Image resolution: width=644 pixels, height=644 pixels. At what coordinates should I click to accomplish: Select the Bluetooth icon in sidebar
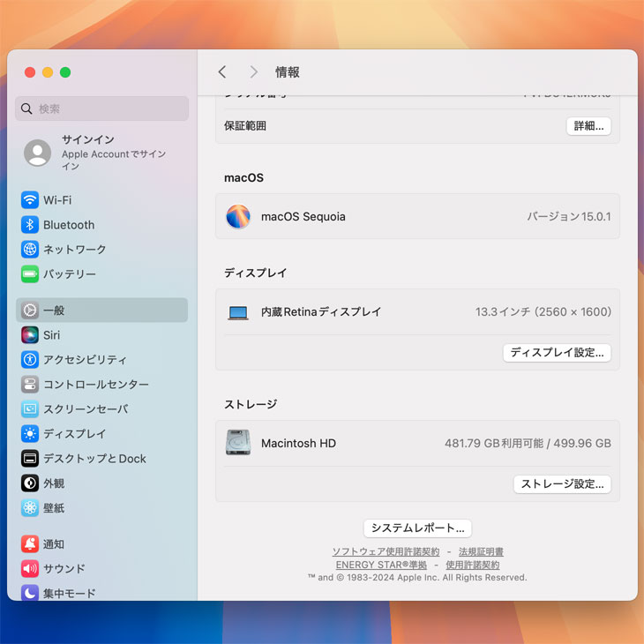(x=30, y=225)
